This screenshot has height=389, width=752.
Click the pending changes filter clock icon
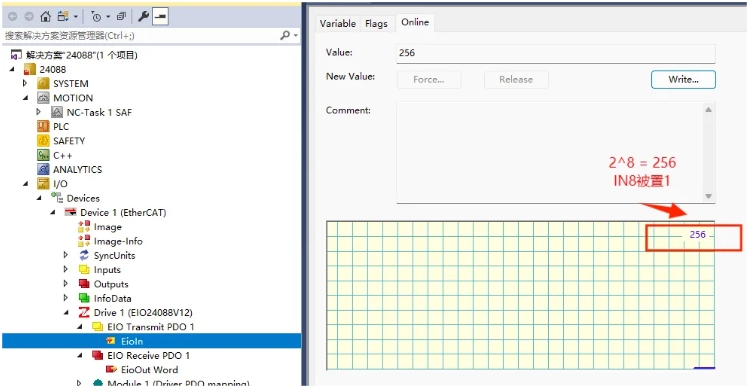pos(96,17)
